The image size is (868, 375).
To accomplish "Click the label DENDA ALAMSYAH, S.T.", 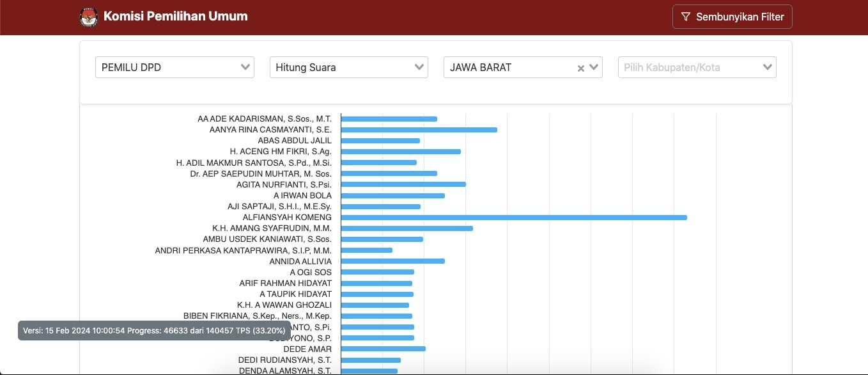I will (285, 371).
